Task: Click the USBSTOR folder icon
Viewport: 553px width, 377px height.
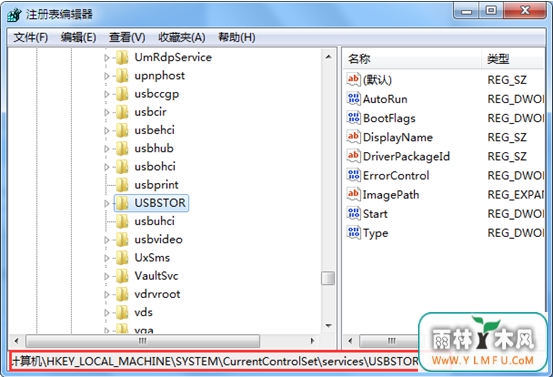Action: coord(122,203)
